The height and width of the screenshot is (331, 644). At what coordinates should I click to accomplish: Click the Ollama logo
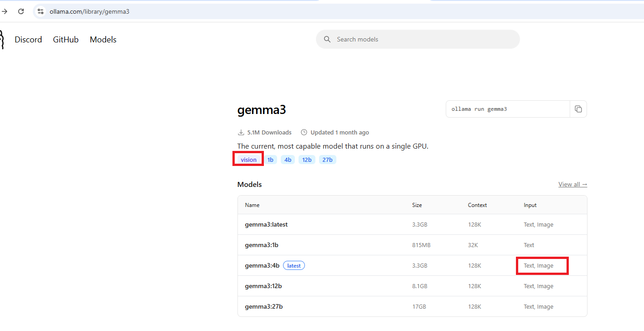[x=2, y=40]
